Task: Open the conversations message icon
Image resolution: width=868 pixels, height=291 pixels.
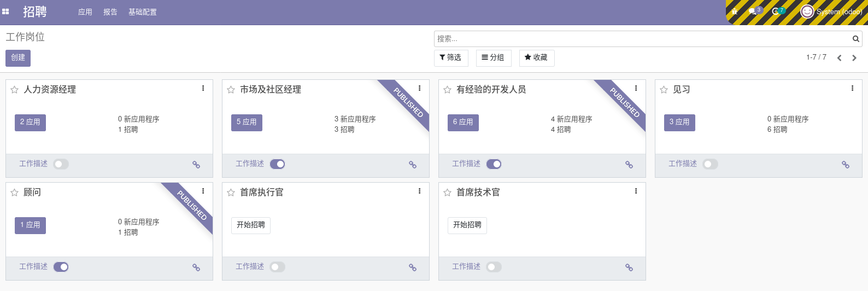Action: point(753,11)
